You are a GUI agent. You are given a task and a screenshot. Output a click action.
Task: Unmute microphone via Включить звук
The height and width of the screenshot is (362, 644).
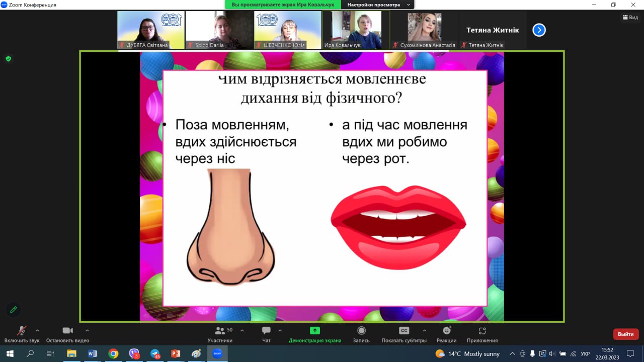(22, 331)
